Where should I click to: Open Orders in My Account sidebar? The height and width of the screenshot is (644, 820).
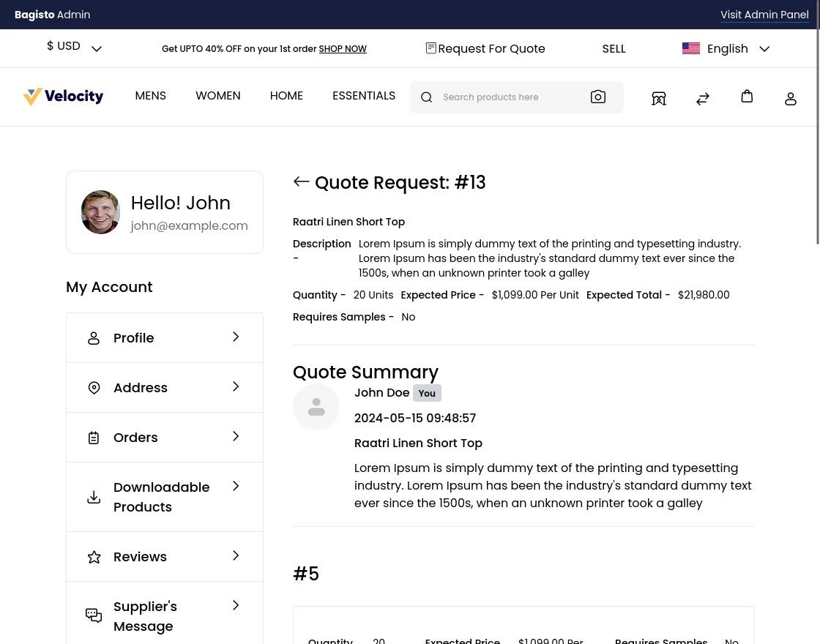(x=135, y=437)
